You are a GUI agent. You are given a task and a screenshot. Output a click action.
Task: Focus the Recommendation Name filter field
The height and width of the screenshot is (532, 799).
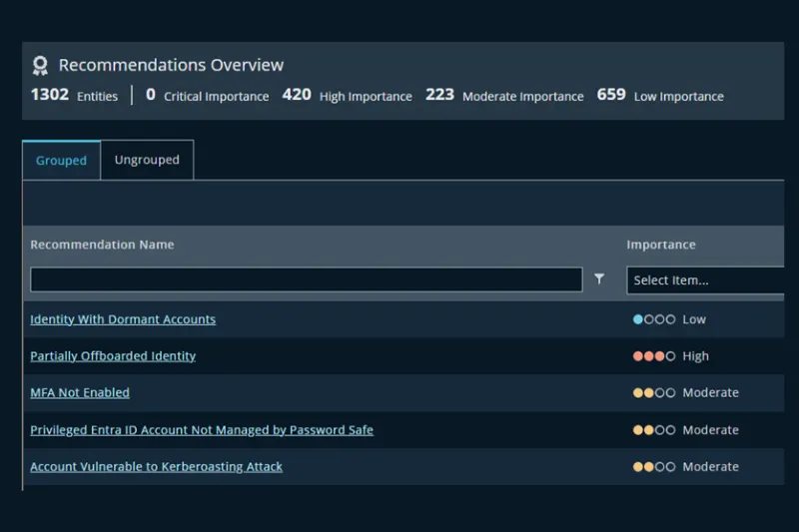point(307,279)
